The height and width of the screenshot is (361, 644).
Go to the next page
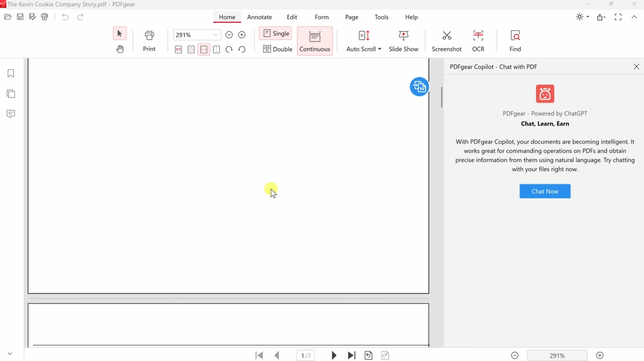(x=334, y=355)
